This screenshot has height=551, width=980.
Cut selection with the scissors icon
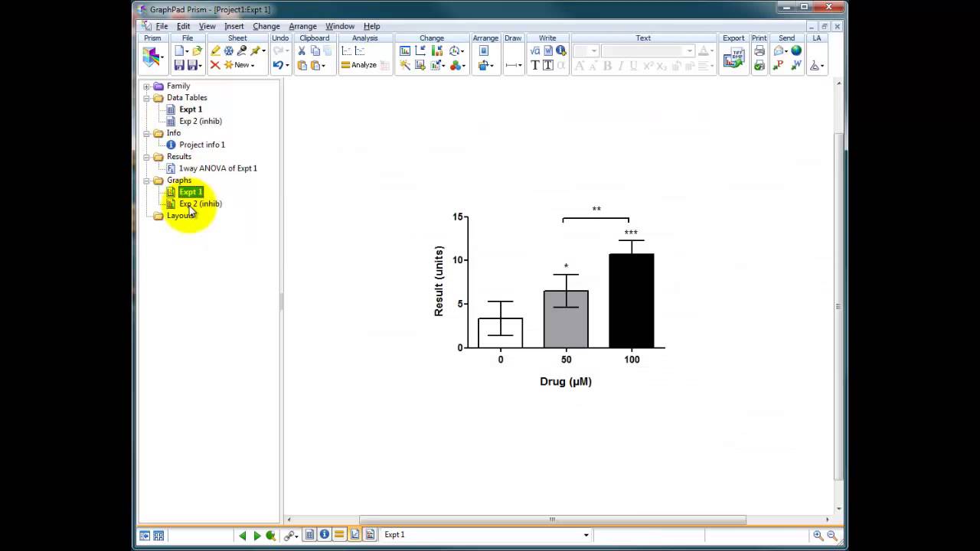pos(302,51)
